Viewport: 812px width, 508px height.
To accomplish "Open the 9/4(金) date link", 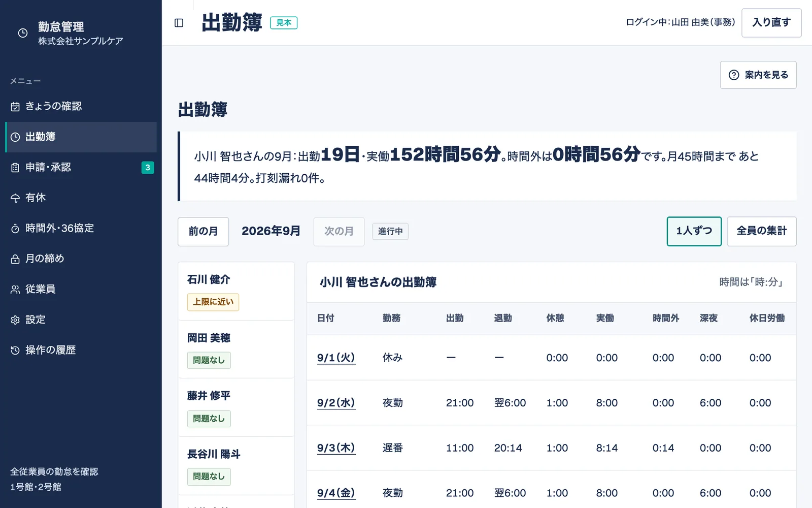I will 336,493.
